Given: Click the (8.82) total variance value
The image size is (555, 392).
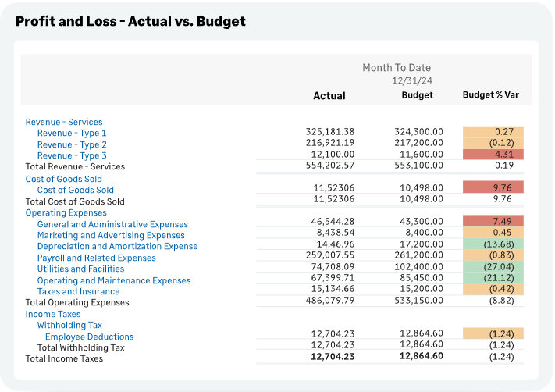Looking at the screenshot, I should click(x=501, y=301).
